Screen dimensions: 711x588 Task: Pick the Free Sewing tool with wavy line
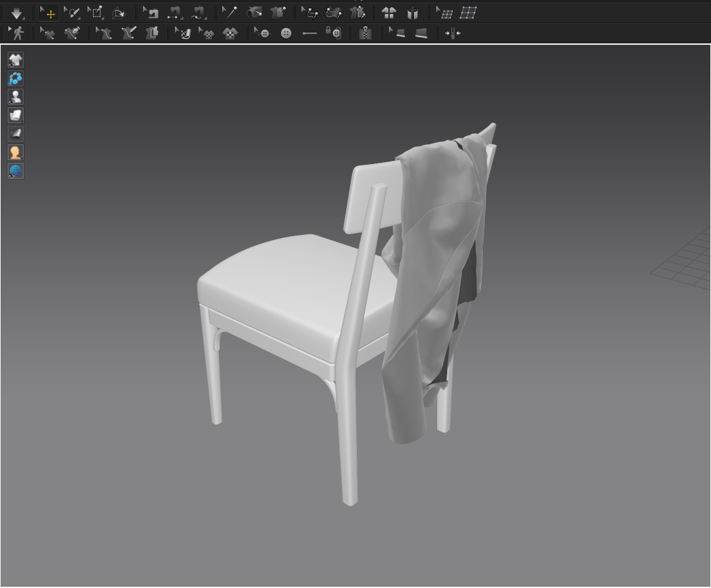click(x=198, y=13)
